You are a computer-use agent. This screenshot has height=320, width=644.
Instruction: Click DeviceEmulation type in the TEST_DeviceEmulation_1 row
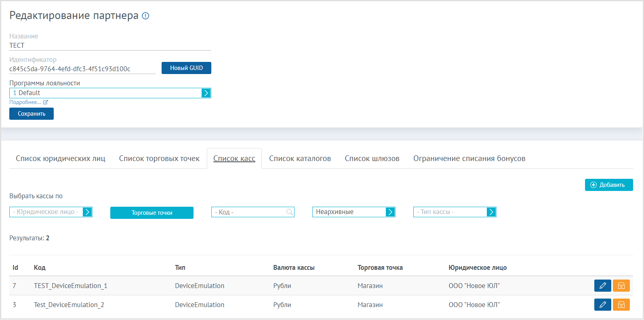point(200,286)
